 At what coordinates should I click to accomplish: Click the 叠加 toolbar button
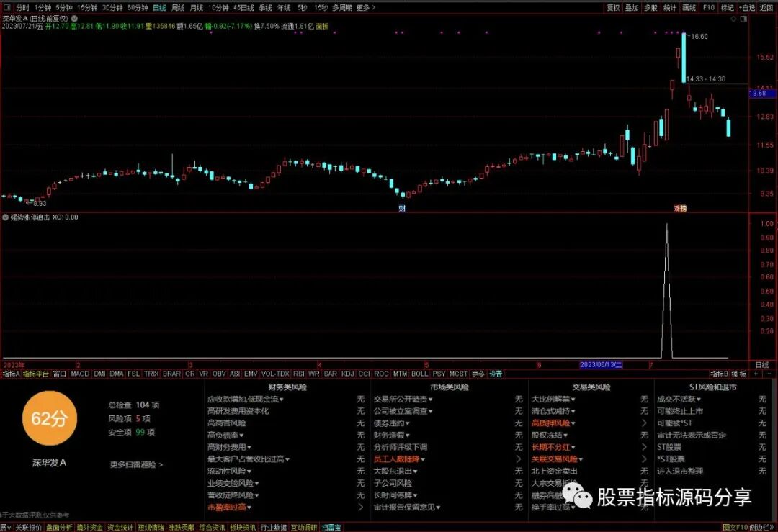click(x=632, y=7)
